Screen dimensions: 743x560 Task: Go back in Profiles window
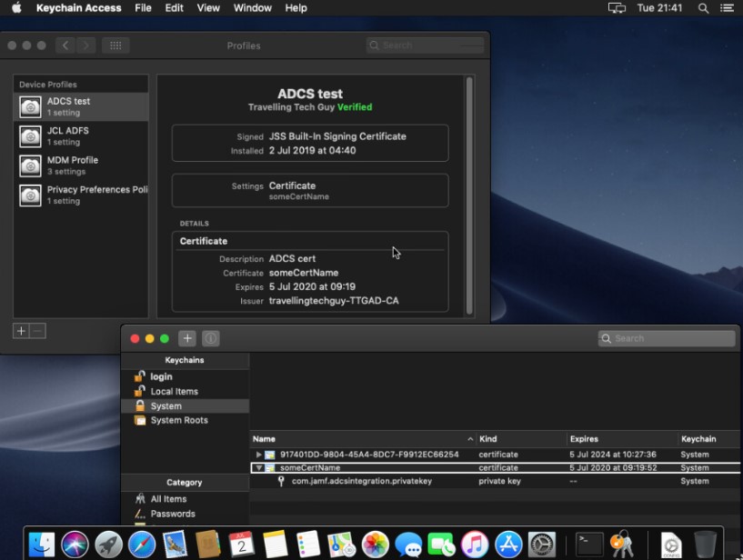pyautogui.click(x=65, y=45)
